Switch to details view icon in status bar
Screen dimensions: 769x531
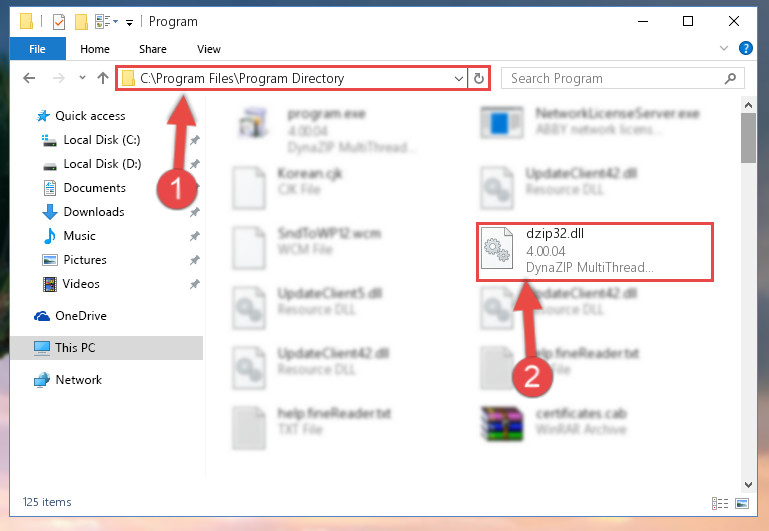719,503
